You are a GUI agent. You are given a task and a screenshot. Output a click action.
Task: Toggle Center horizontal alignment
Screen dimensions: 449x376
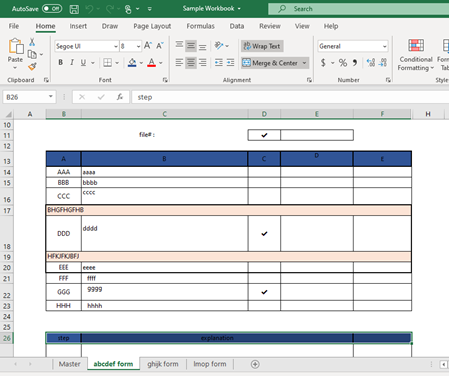[191, 62]
